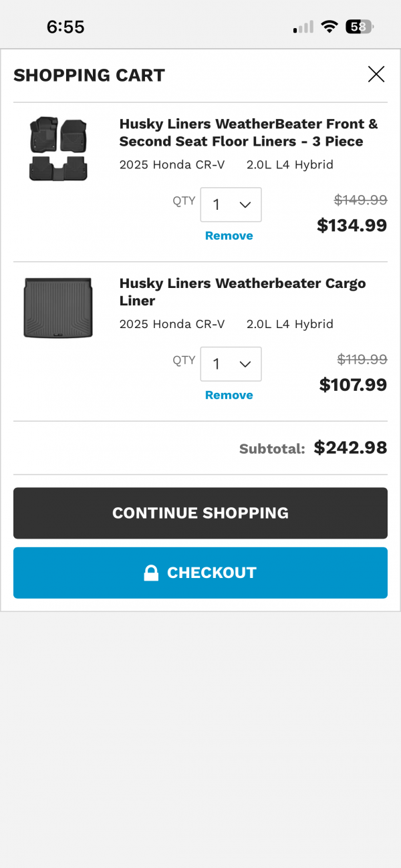Image resolution: width=401 pixels, height=868 pixels.
Task: Open Husky Liners Weatherbeater Cargo Liner title
Action: (x=242, y=292)
